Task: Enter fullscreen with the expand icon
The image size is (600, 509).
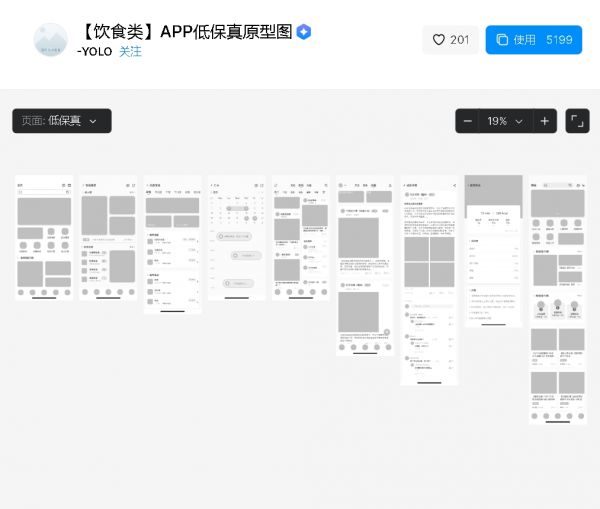Action: (x=577, y=121)
